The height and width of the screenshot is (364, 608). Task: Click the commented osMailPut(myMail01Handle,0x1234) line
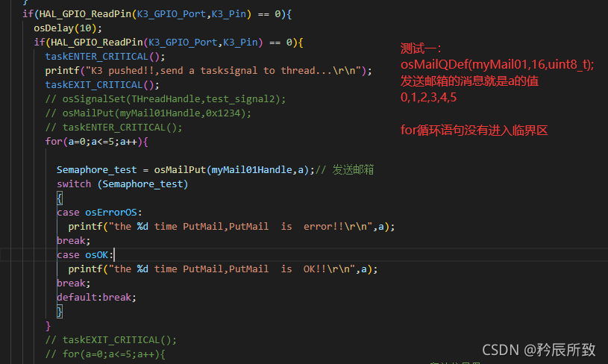(x=148, y=113)
